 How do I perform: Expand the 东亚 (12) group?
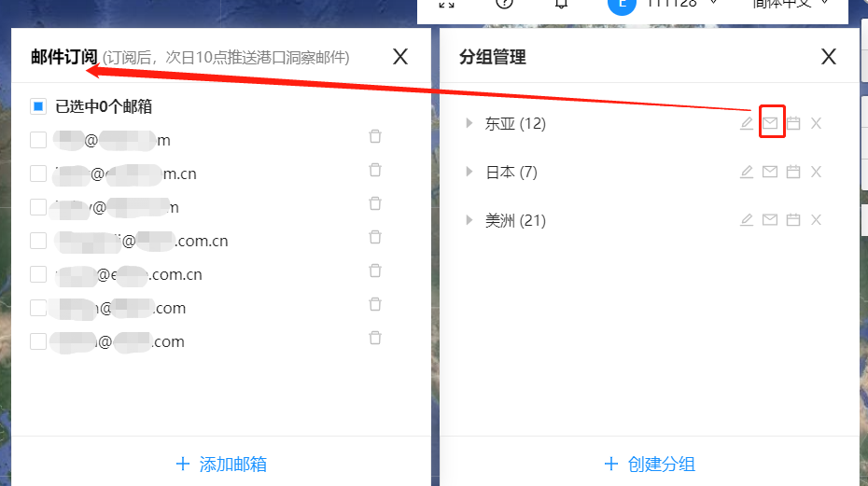point(469,123)
